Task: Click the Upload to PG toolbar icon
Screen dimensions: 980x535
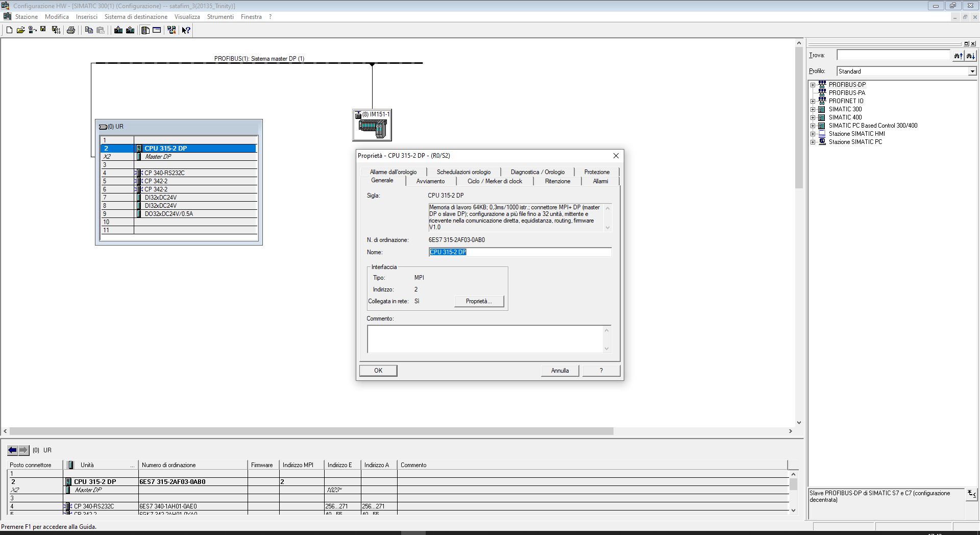Action: (x=130, y=30)
